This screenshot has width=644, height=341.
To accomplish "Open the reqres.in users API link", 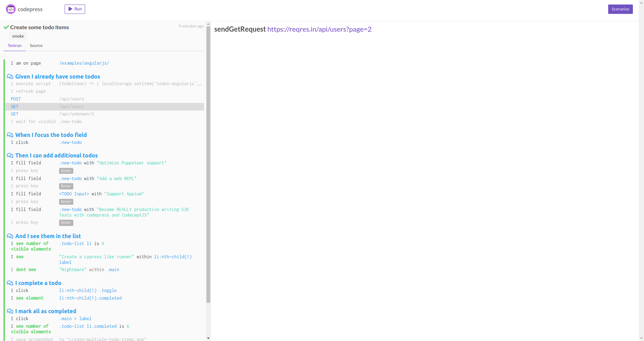I will (319, 29).
